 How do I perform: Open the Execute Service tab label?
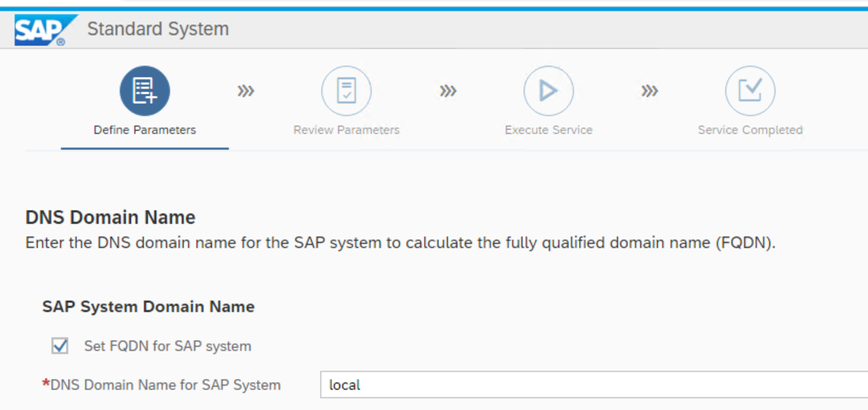(549, 130)
